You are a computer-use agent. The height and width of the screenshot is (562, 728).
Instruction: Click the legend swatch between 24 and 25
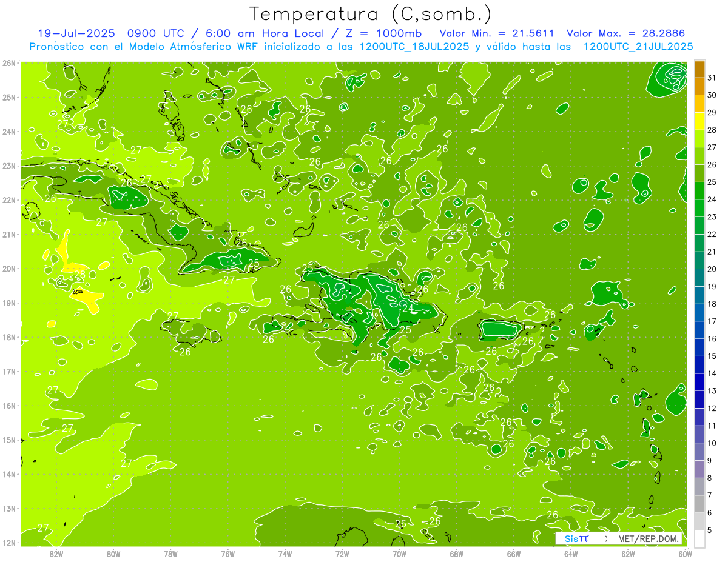(699, 191)
